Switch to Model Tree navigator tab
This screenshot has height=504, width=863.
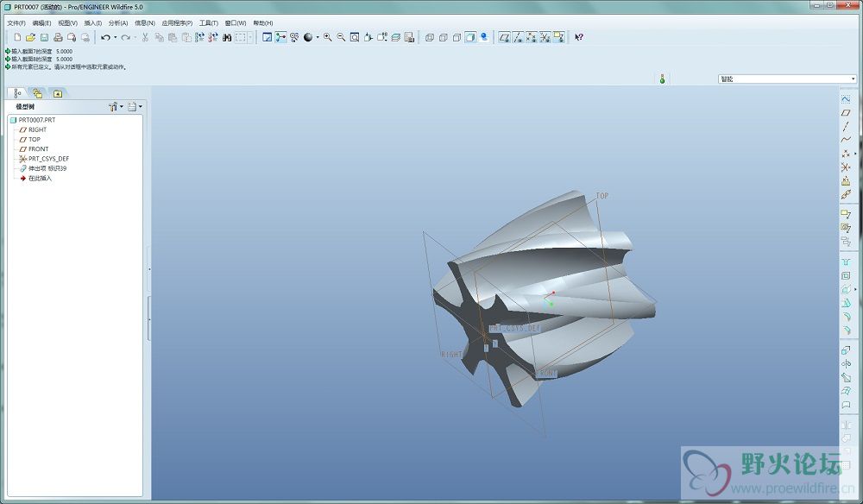pyautogui.click(x=17, y=93)
